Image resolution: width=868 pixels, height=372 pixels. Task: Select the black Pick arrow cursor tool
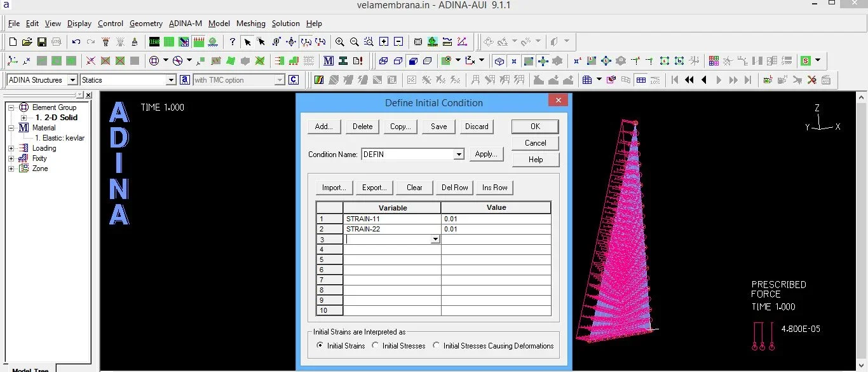point(247,42)
